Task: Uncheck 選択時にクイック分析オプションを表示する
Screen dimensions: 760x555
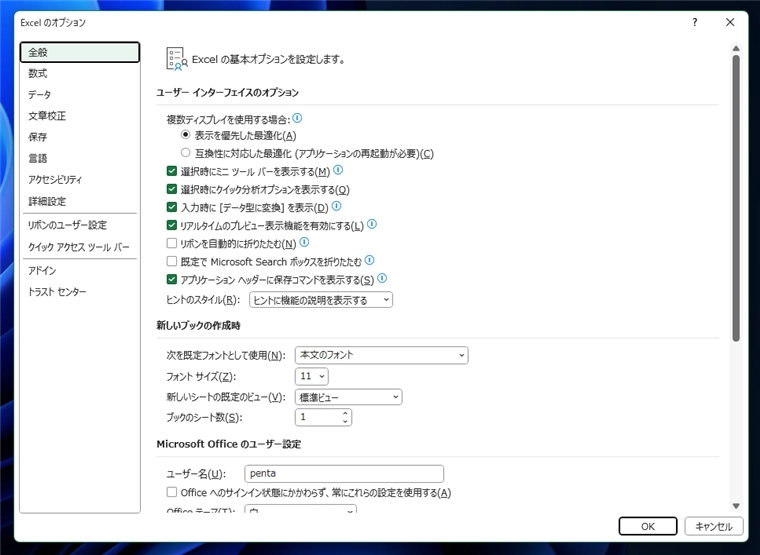Action: click(x=172, y=189)
